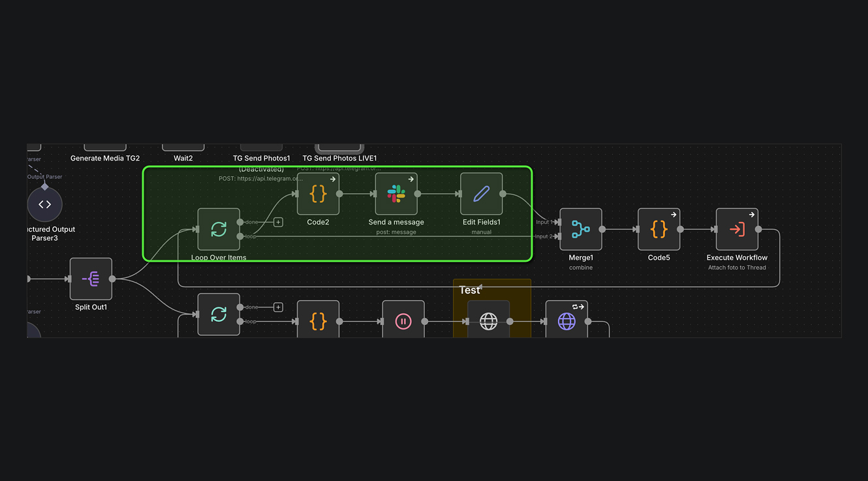Select the code node left of the pause node

(318, 321)
